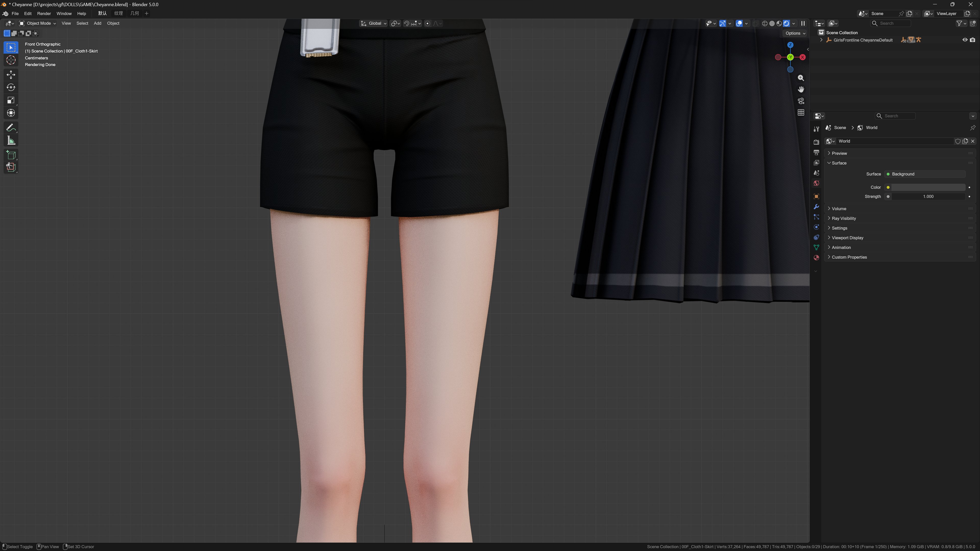This screenshot has height=551, width=980.
Task: Open the Render menu
Action: 44,13
